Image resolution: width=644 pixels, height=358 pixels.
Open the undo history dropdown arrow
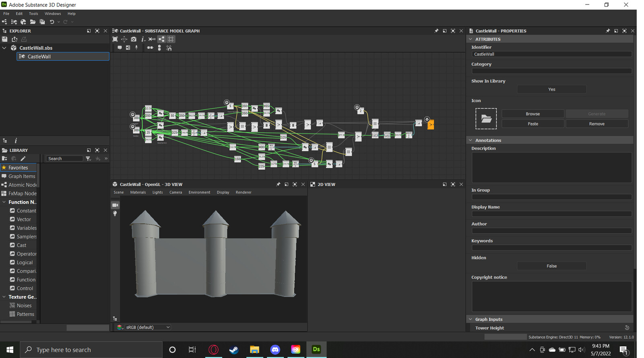tap(59, 22)
